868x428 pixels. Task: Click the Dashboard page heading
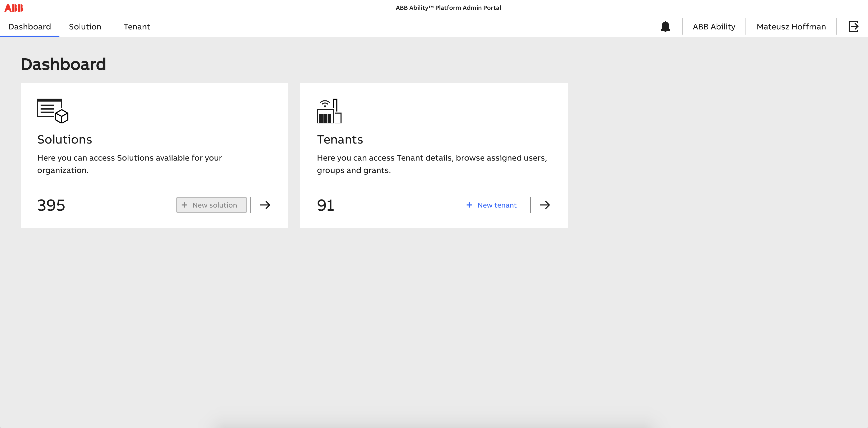coord(63,64)
